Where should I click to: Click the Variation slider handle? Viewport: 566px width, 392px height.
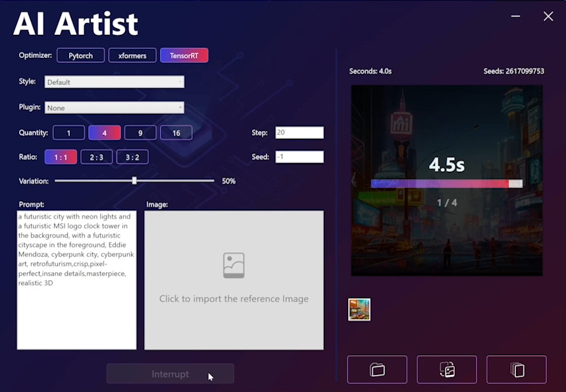[x=134, y=180]
